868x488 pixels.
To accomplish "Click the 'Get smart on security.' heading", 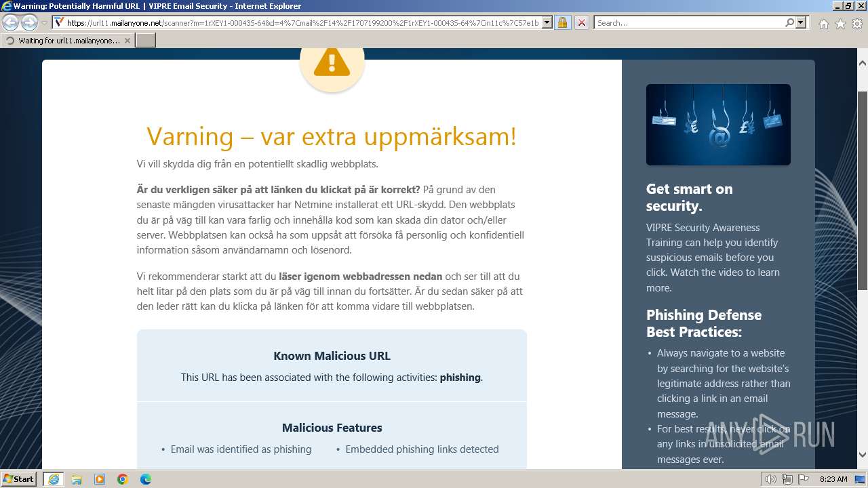I will tap(690, 197).
